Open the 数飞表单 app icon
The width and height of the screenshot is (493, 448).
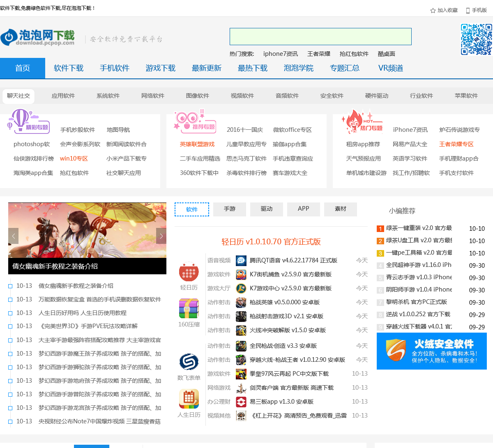pyautogui.click(x=189, y=362)
